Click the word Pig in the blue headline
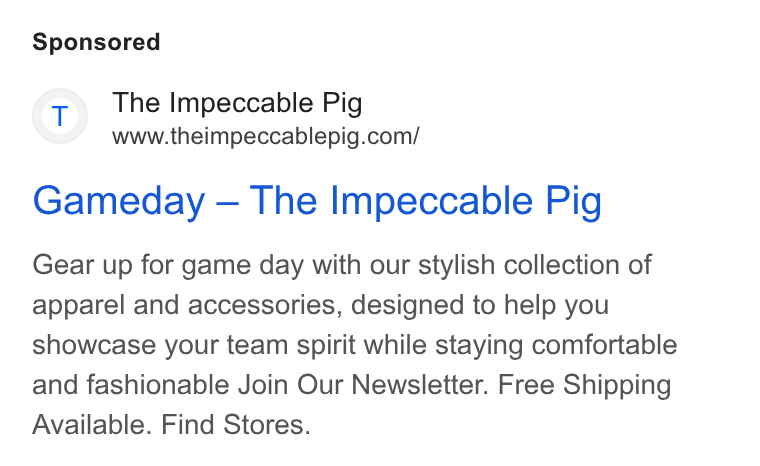Screen dimensions: 760x466 [x=573, y=202]
